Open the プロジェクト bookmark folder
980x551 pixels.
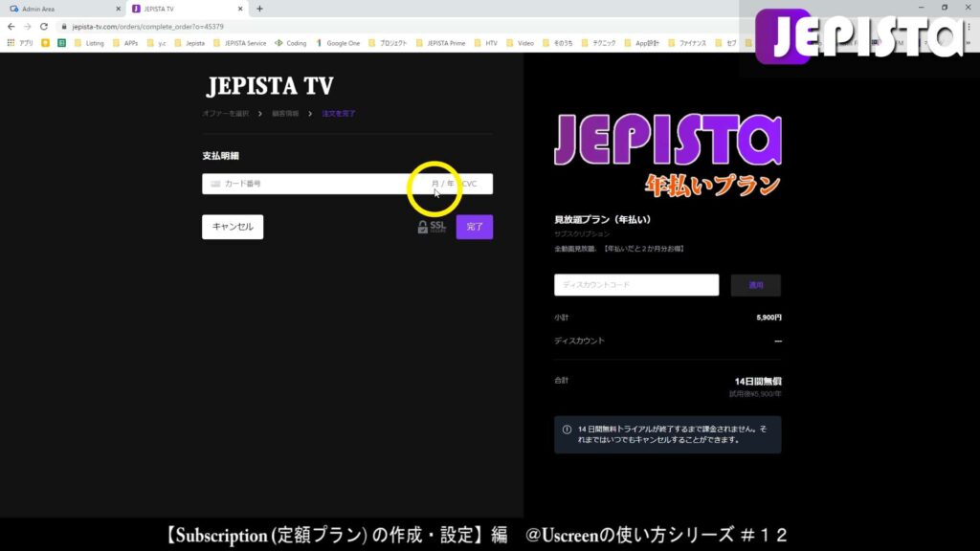tap(388, 43)
